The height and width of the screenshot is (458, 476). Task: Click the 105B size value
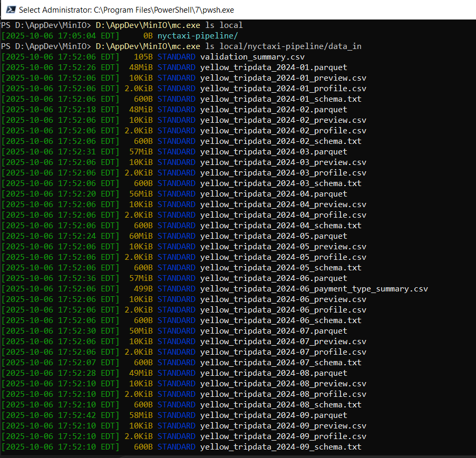click(143, 57)
